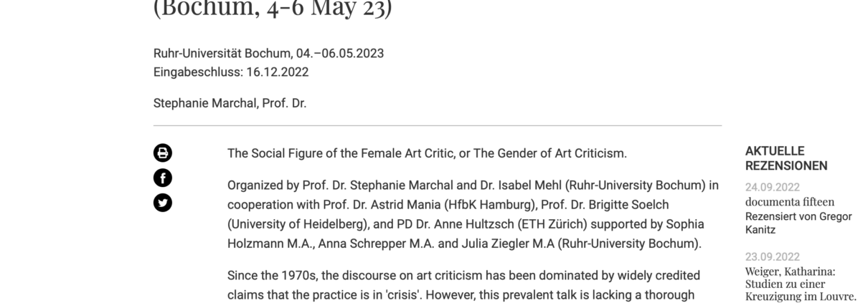Image resolution: width=868 pixels, height=303 pixels.
Task: Click the print page icon
Action: tap(163, 153)
